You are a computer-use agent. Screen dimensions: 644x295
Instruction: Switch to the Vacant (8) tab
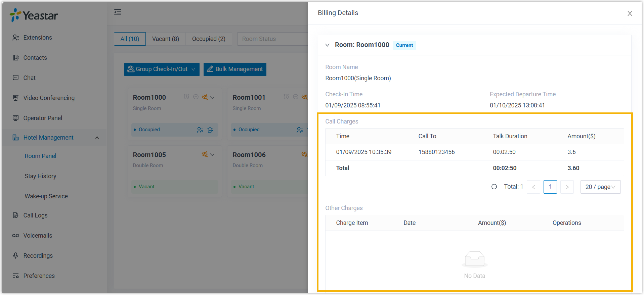click(166, 39)
